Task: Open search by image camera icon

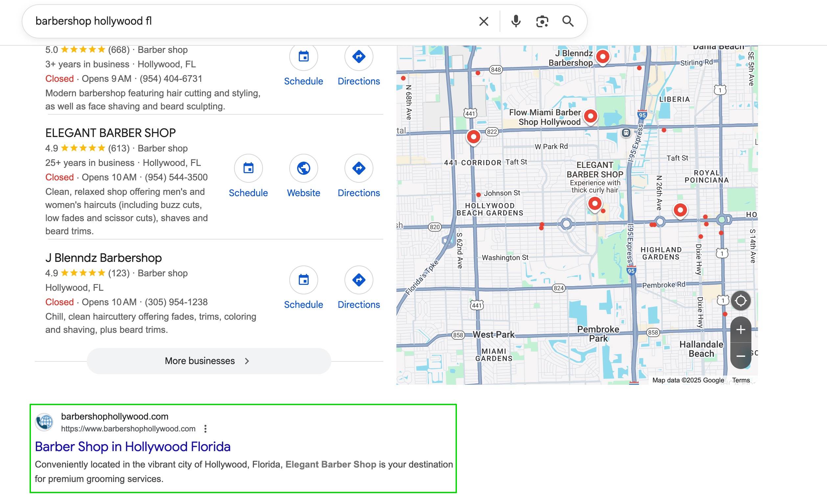Action: point(542,21)
